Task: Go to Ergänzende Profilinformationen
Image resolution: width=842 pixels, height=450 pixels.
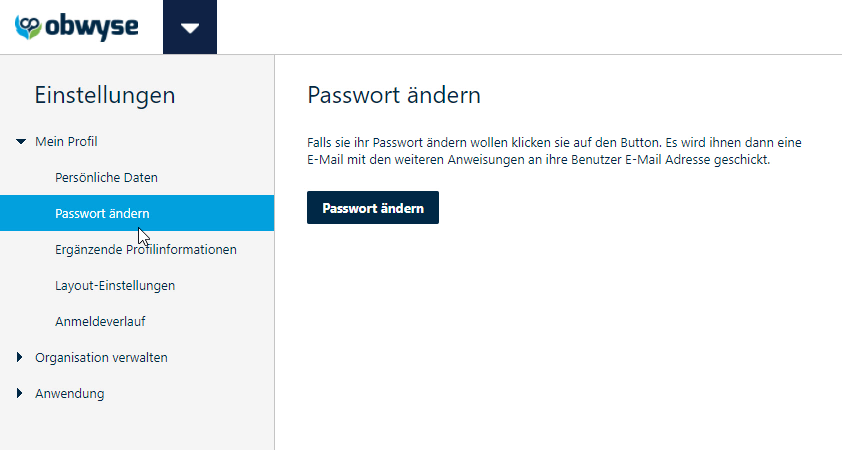Action: click(x=146, y=250)
